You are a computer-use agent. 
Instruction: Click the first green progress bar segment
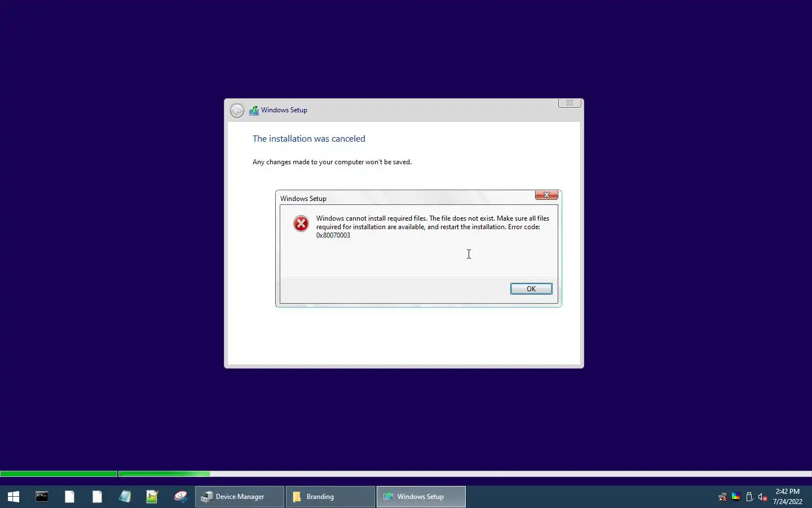pos(59,474)
